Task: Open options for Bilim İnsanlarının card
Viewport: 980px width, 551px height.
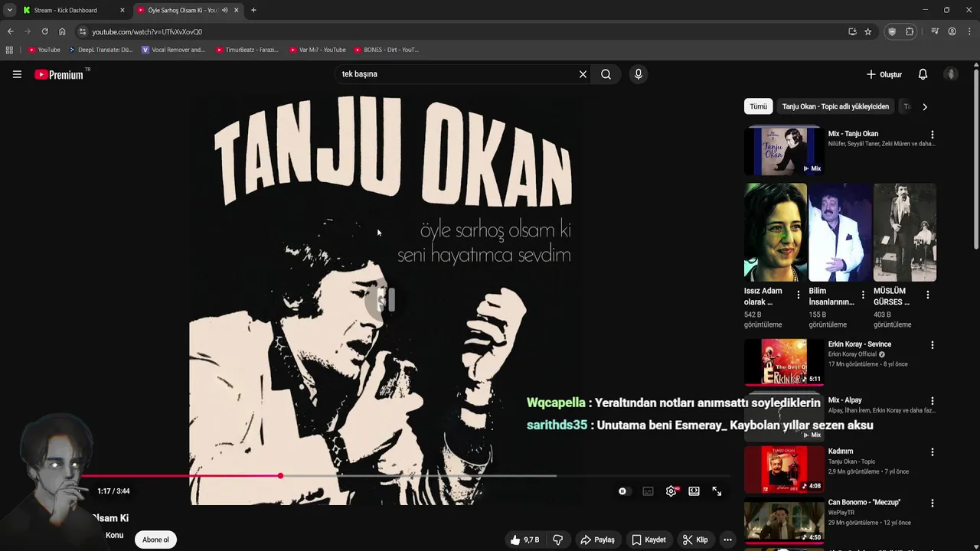Action: [863, 295]
